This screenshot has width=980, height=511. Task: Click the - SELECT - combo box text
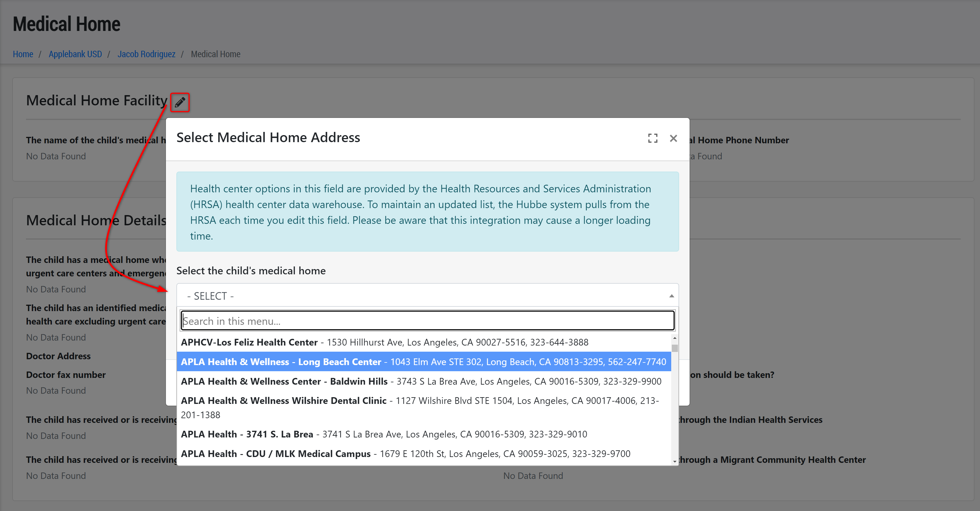click(x=211, y=296)
